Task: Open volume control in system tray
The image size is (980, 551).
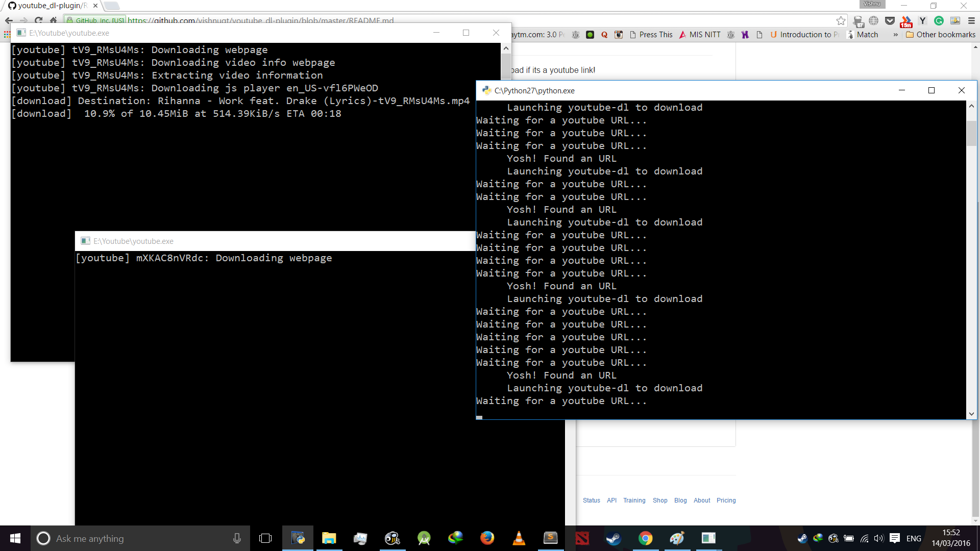Action: pyautogui.click(x=878, y=538)
